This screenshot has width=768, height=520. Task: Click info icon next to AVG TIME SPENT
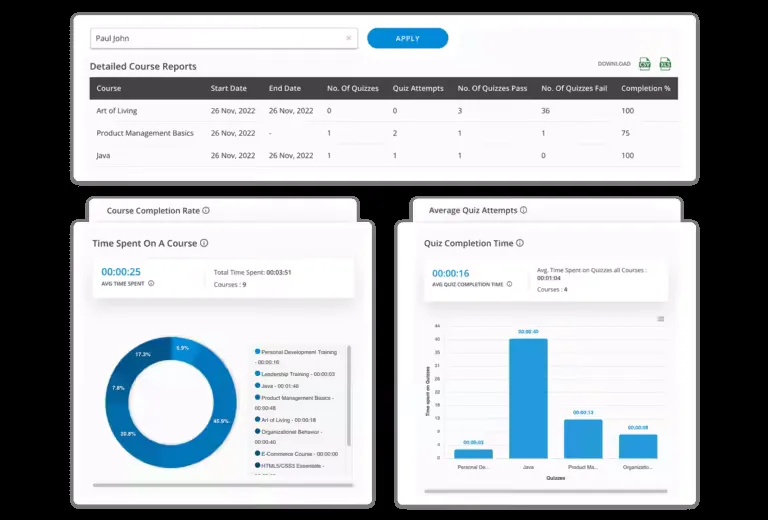[x=151, y=284]
